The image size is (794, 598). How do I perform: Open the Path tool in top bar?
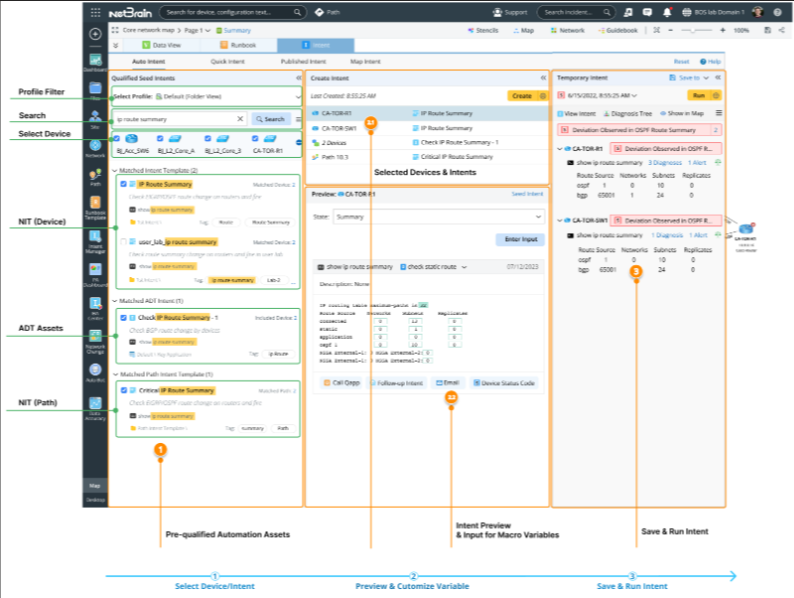coord(327,12)
